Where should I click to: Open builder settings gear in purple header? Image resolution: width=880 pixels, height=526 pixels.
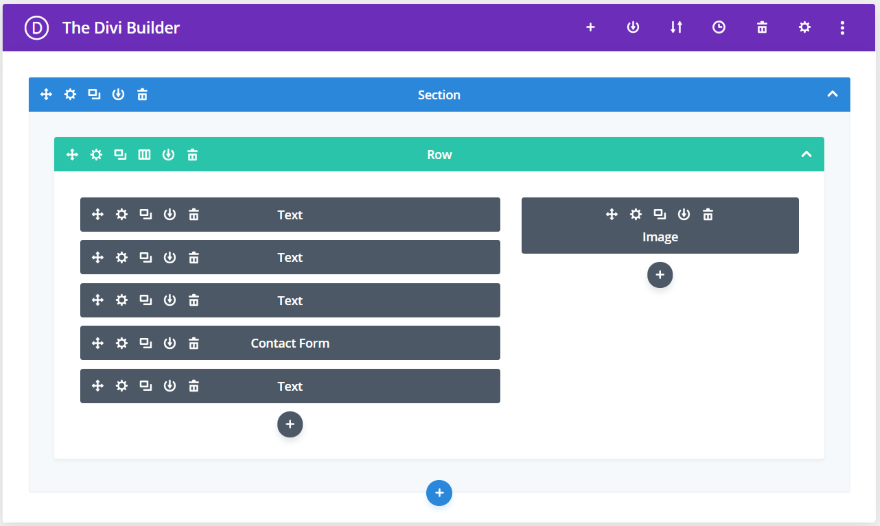click(805, 27)
